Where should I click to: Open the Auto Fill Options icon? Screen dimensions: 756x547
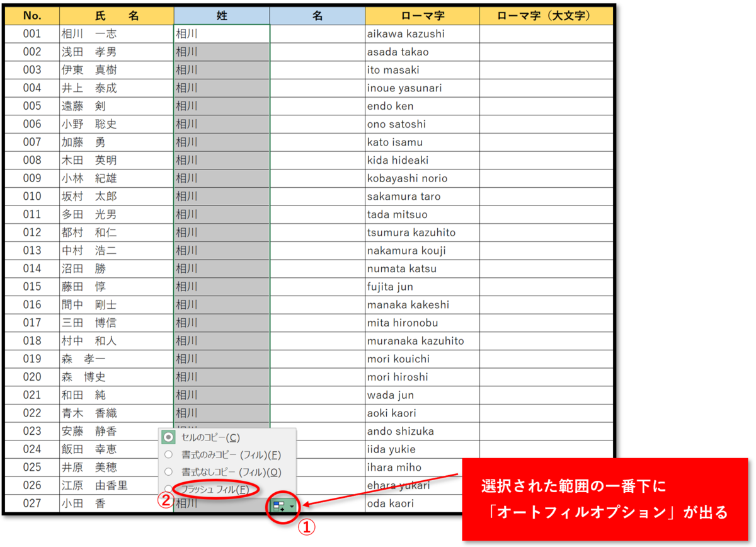280,504
